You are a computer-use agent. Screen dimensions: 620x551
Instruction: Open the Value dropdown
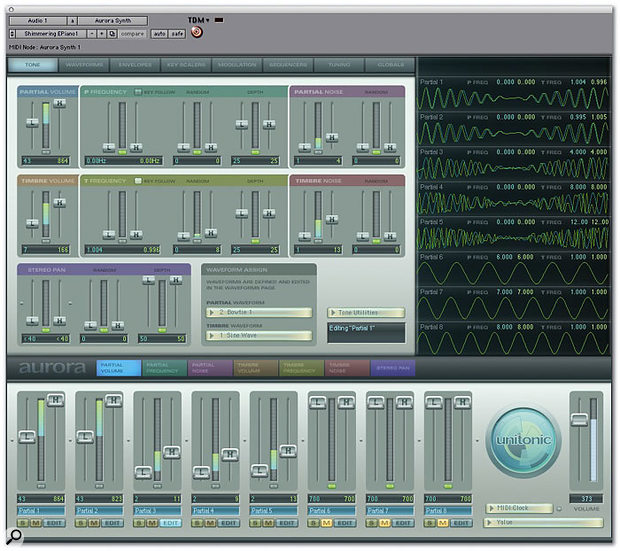543,523
